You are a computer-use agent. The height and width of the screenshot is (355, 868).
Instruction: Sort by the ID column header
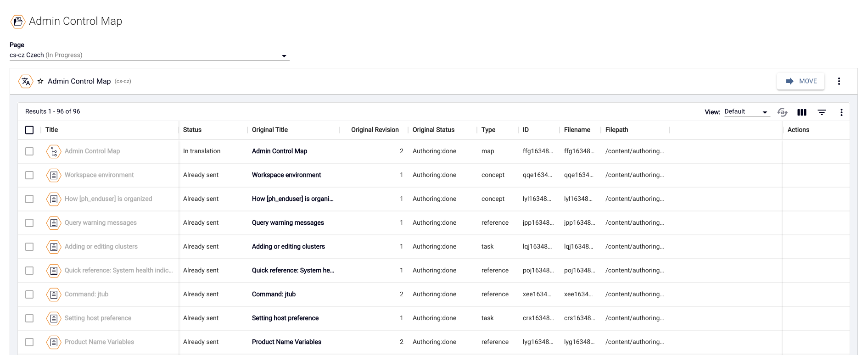[526, 130]
